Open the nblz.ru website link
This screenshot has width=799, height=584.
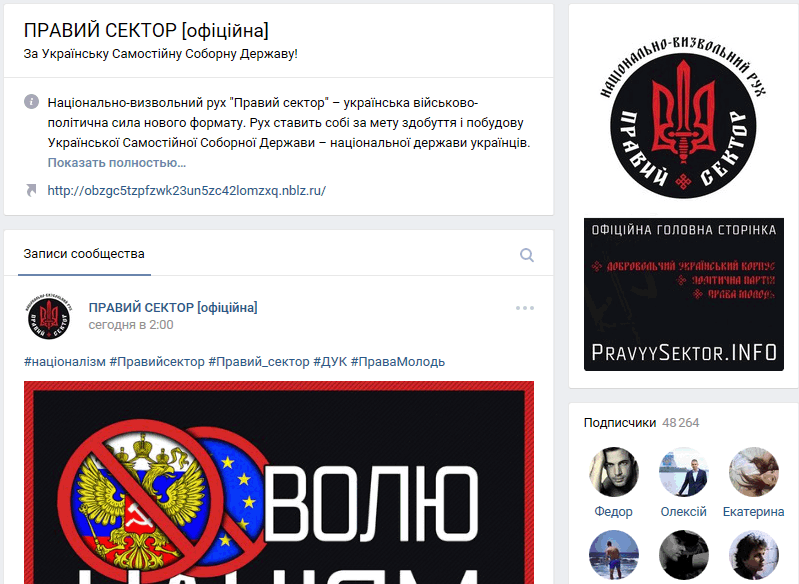[x=187, y=191]
